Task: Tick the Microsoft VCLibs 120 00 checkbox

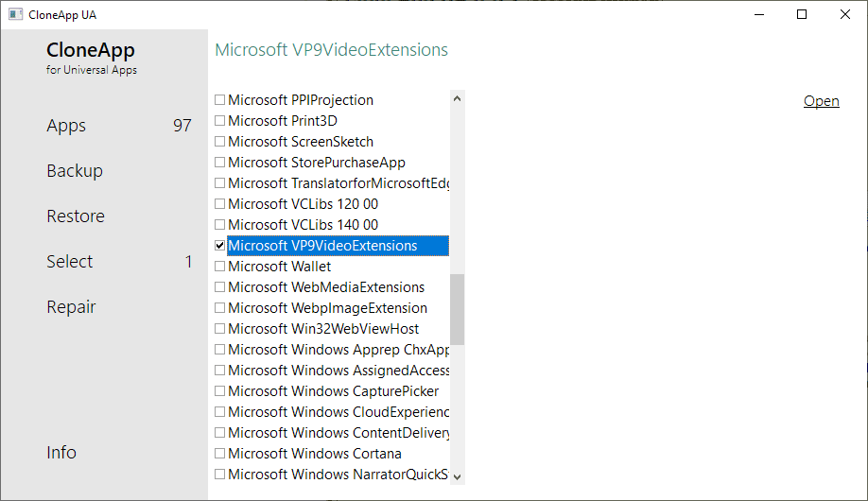Action: click(x=219, y=204)
